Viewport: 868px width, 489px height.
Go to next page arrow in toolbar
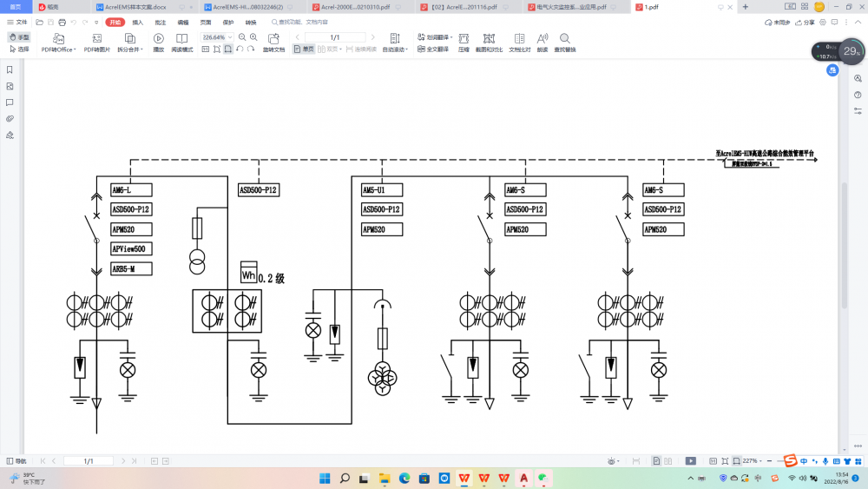(x=372, y=37)
